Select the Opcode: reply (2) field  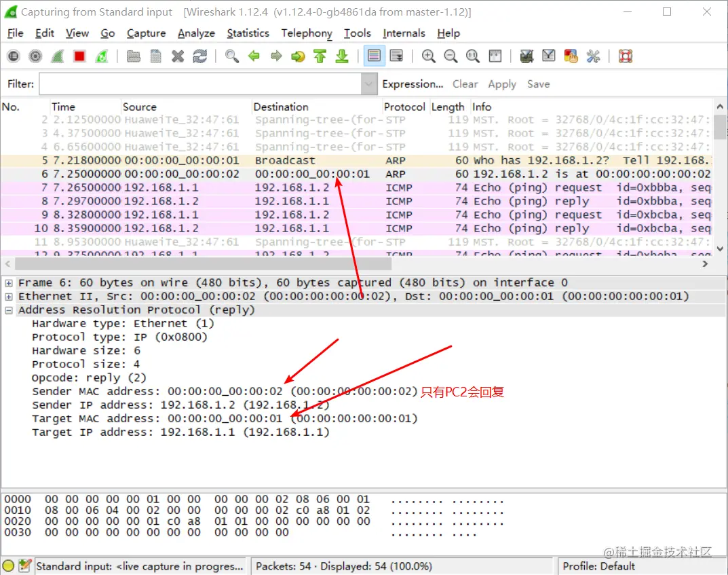(x=89, y=377)
